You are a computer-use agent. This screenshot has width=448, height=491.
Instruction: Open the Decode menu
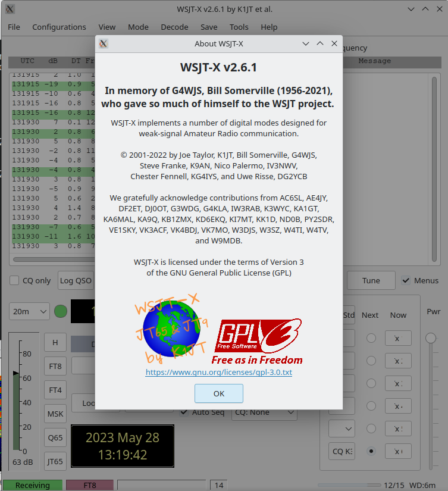pos(174,27)
